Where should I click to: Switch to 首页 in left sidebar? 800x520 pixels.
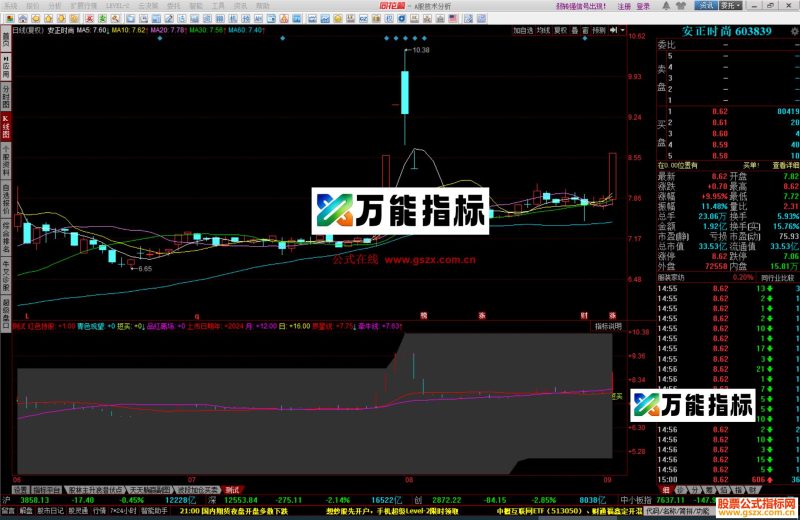pyautogui.click(x=6, y=40)
